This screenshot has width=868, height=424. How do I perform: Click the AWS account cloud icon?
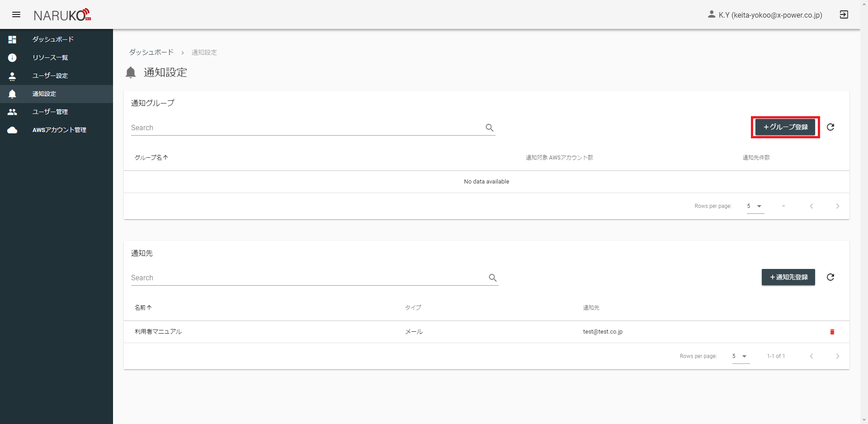pos(12,130)
